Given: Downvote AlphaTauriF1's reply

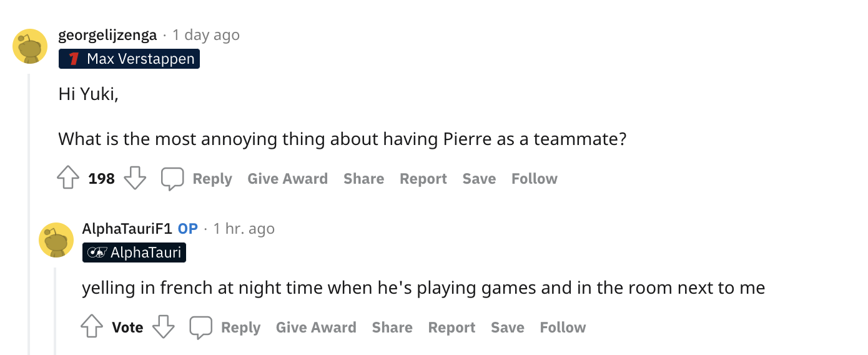Looking at the screenshot, I should tap(164, 327).
